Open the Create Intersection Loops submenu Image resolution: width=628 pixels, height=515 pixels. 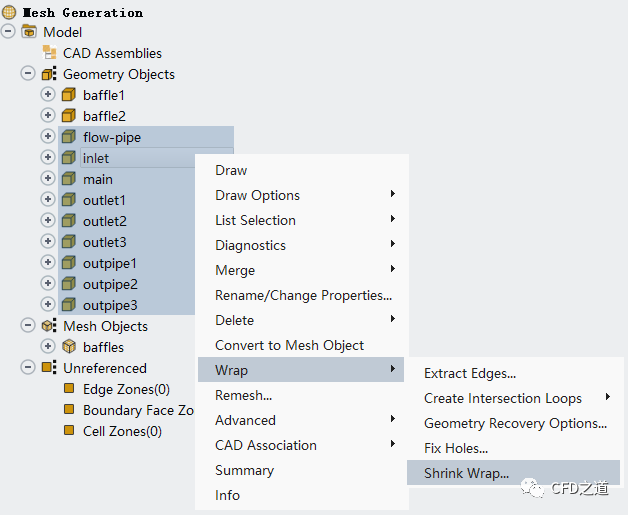pos(503,398)
